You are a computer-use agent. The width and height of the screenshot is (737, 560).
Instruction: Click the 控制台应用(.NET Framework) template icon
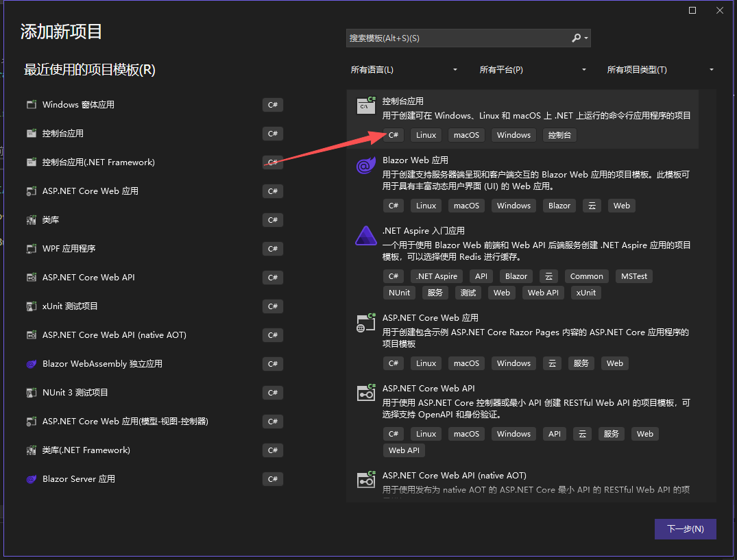pos(32,162)
